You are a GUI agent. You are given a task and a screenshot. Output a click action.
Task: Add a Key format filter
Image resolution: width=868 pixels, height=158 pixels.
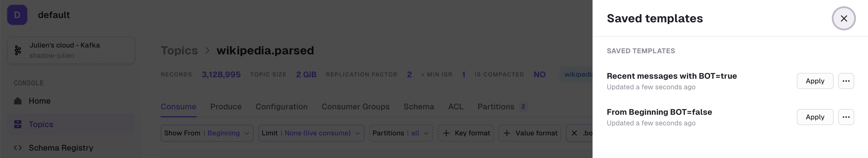click(466, 133)
